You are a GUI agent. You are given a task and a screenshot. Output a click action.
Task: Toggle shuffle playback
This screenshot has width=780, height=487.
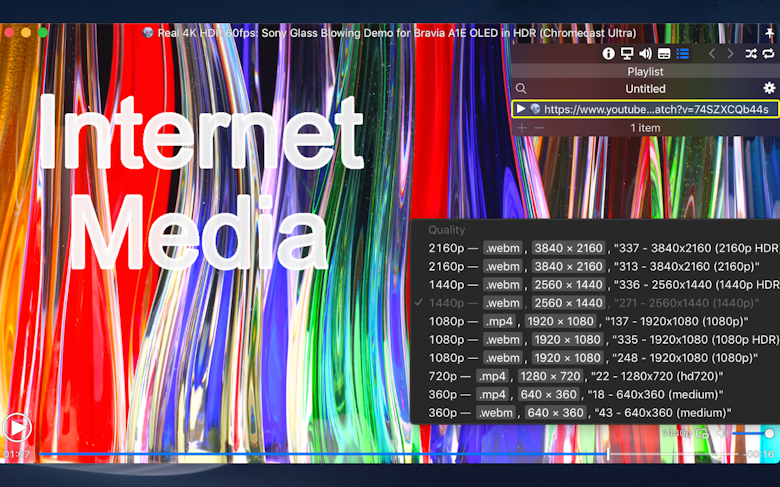click(751, 54)
